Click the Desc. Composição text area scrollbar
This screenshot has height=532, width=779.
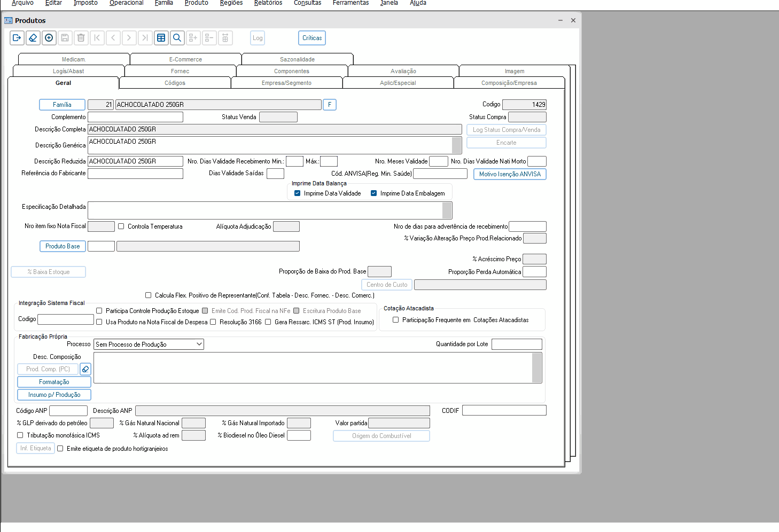537,367
